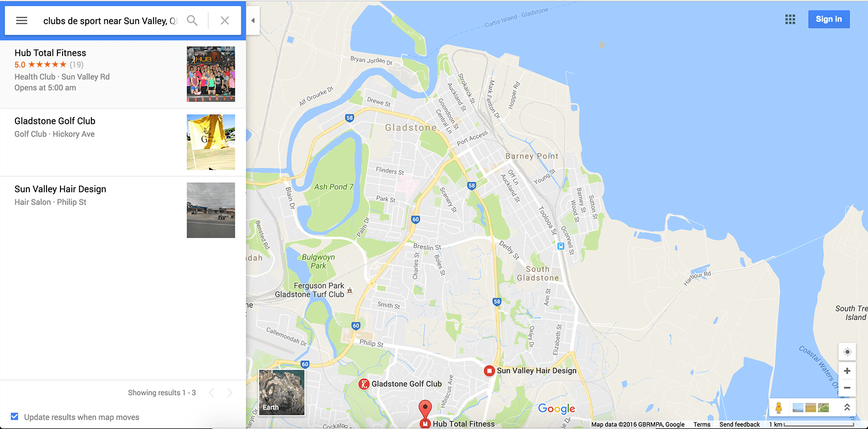The height and width of the screenshot is (429, 868).
Task: Go to the next results page arrow
Action: (229, 393)
